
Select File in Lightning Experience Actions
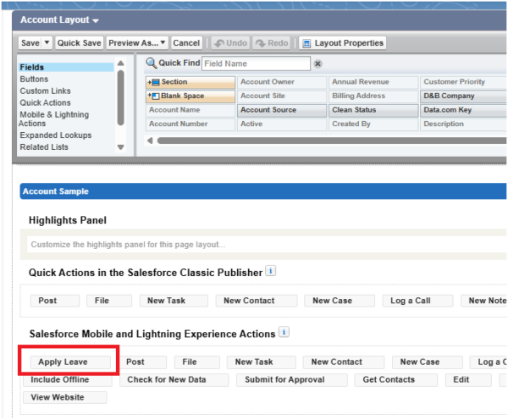pyautogui.click(x=197, y=362)
